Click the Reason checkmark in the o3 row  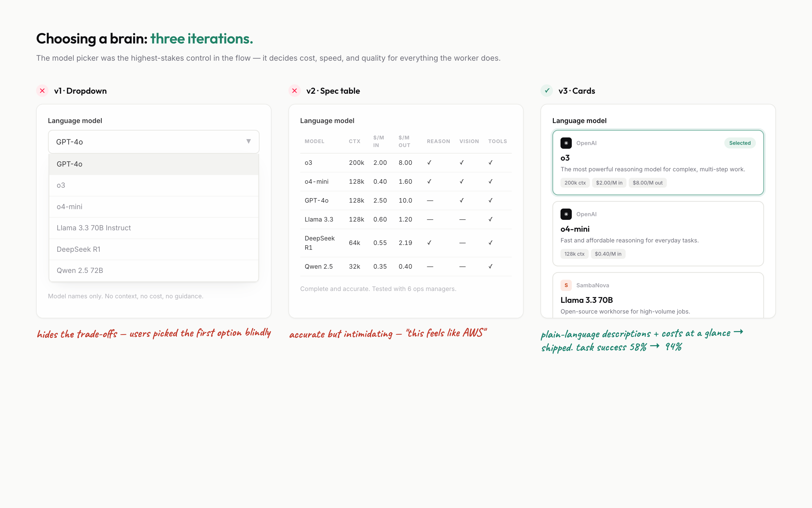(x=429, y=163)
